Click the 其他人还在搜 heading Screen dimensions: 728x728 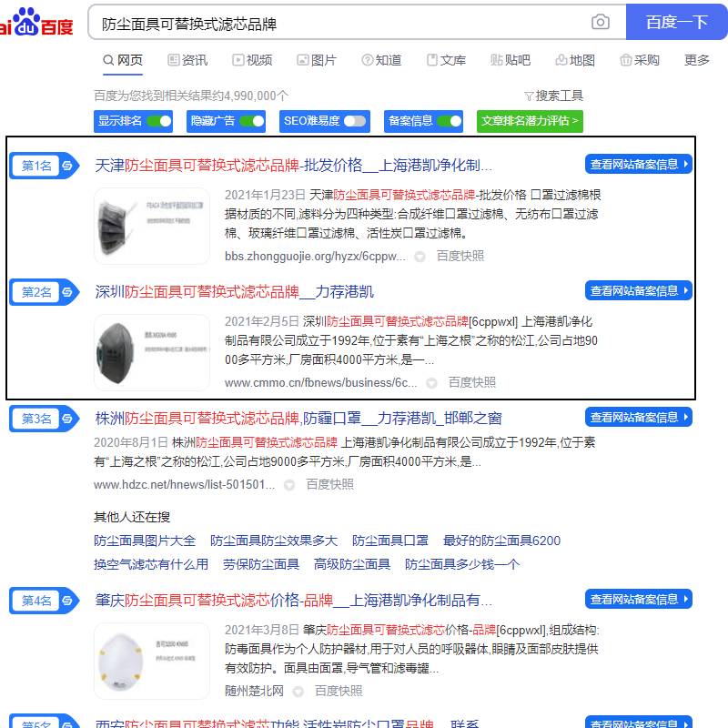[132, 517]
